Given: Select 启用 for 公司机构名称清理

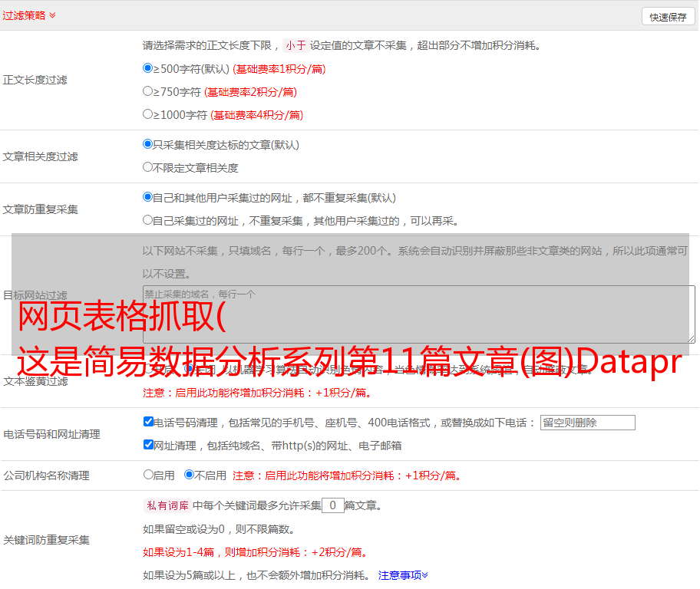Looking at the screenshot, I should (x=148, y=475).
